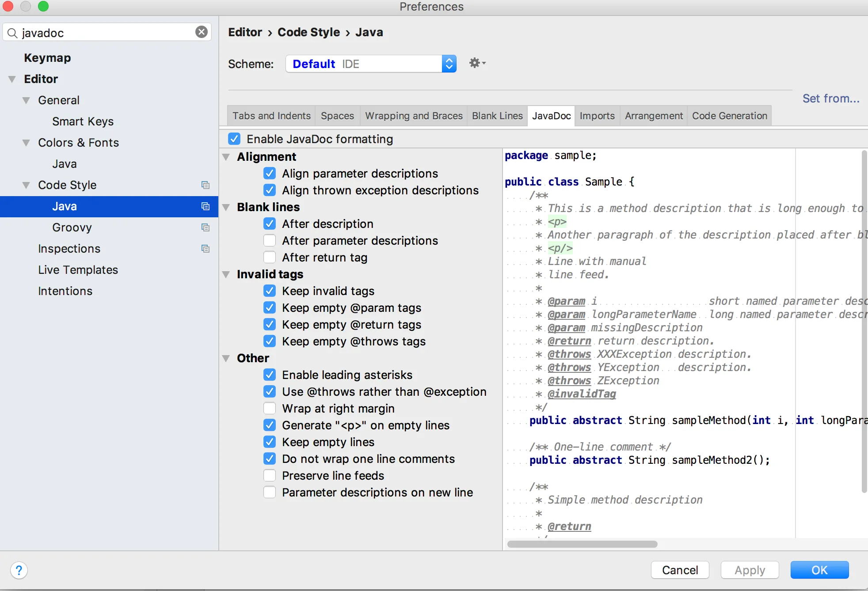Collapse the Invalid tags section
This screenshot has width=868, height=591.
(x=226, y=274)
